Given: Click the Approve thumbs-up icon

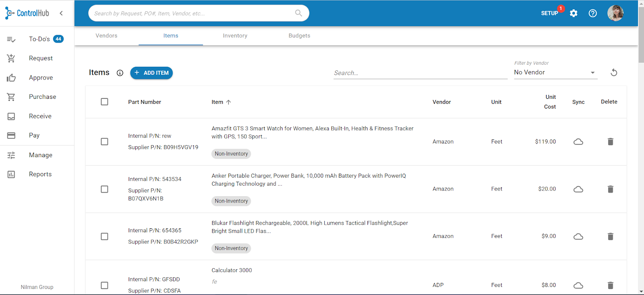Looking at the screenshot, I should pos(11,78).
